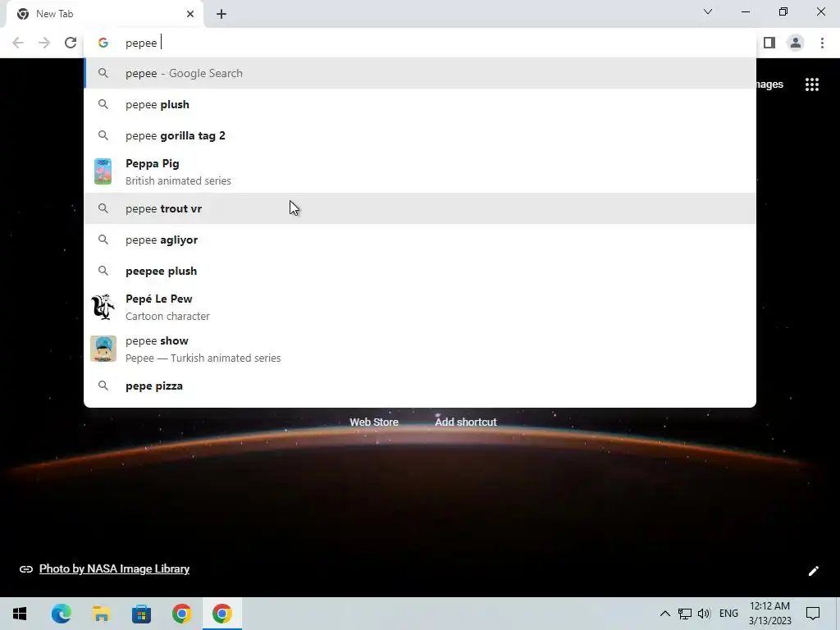Click the Google icon in the address bar
Image resolution: width=840 pixels, height=630 pixels.
(103, 43)
